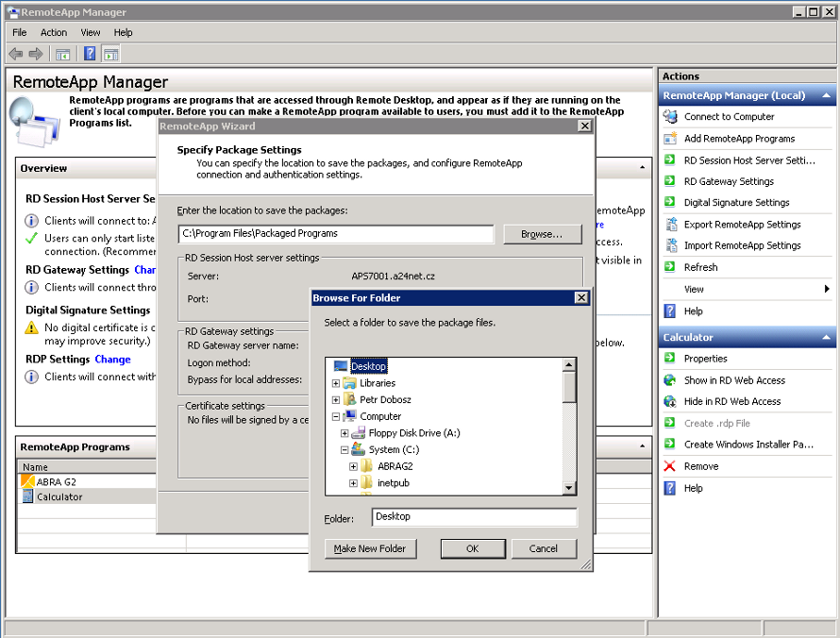Open the View menu
The height and width of the screenshot is (638, 840).
click(91, 32)
